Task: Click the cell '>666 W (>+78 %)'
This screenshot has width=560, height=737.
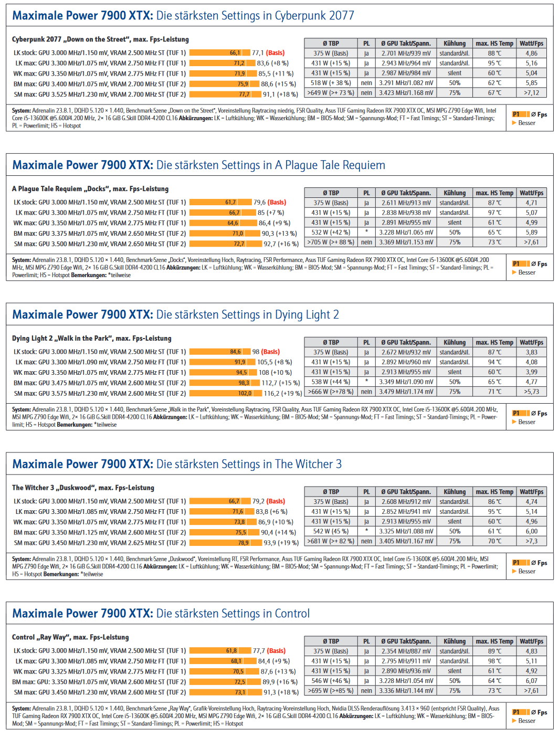Action: click(x=331, y=392)
